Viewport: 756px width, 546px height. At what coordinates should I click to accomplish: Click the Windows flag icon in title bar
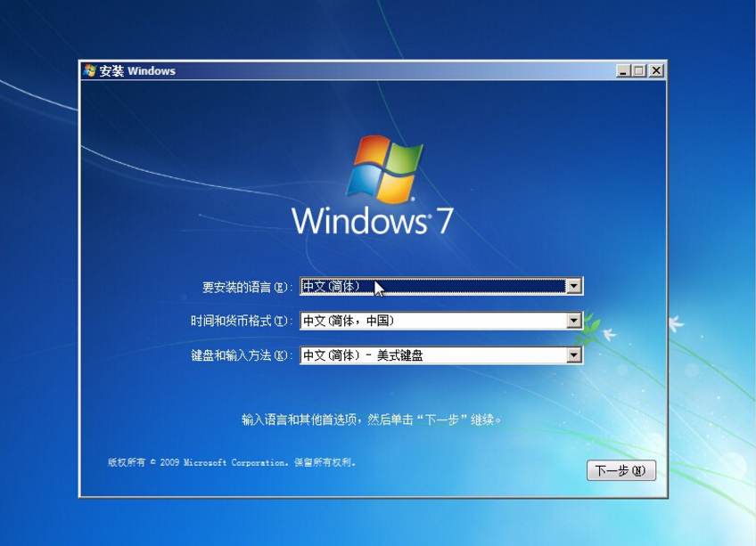(x=90, y=70)
